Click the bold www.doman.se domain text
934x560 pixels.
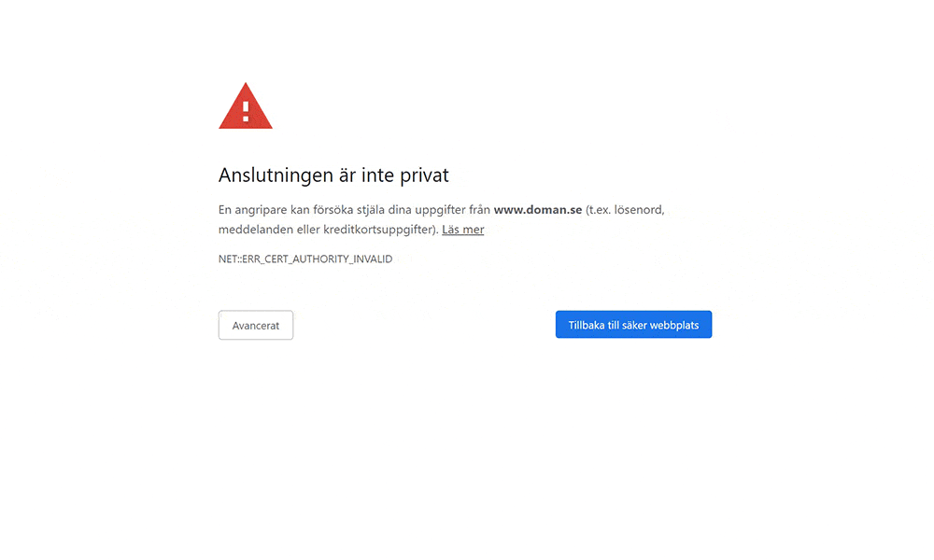[x=538, y=209]
